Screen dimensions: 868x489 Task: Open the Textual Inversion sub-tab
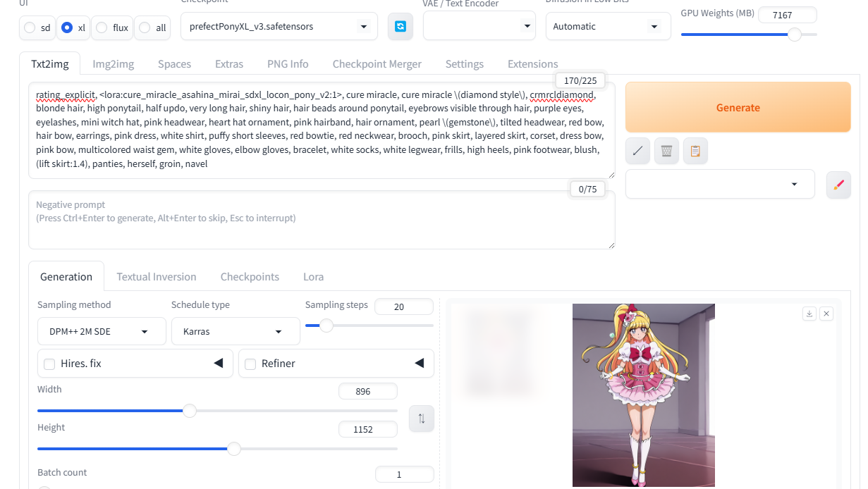[x=157, y=277]
